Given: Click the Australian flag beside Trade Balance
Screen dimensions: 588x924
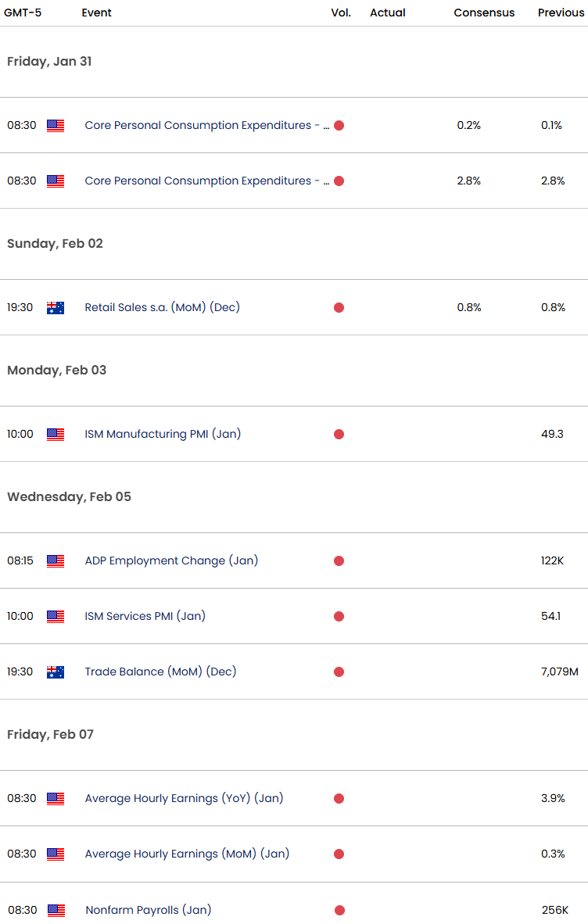Looking at the screenshot, I should (55, 672).
